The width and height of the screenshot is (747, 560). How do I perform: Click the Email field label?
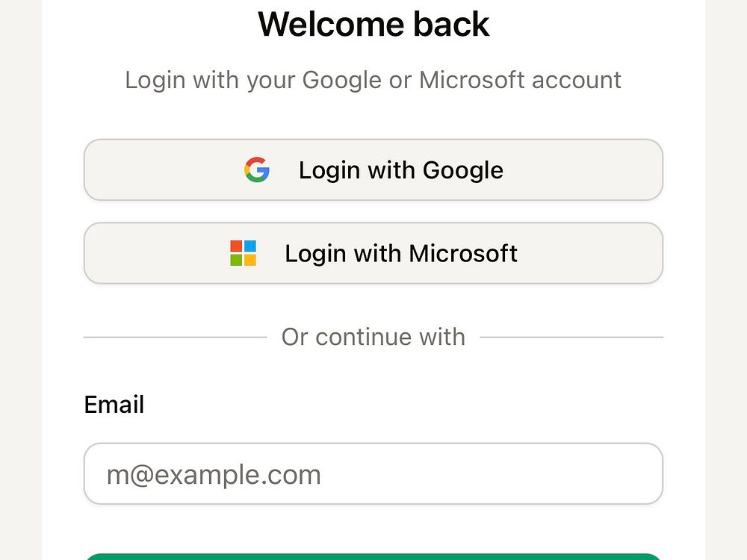(x=114, y=405)
